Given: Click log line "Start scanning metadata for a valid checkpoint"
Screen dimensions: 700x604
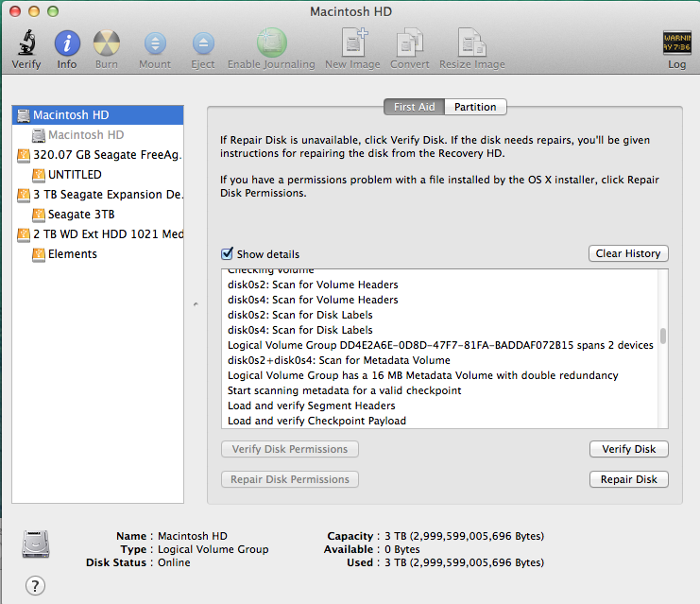Looking at the screenshot, I should tap(344, 390).
